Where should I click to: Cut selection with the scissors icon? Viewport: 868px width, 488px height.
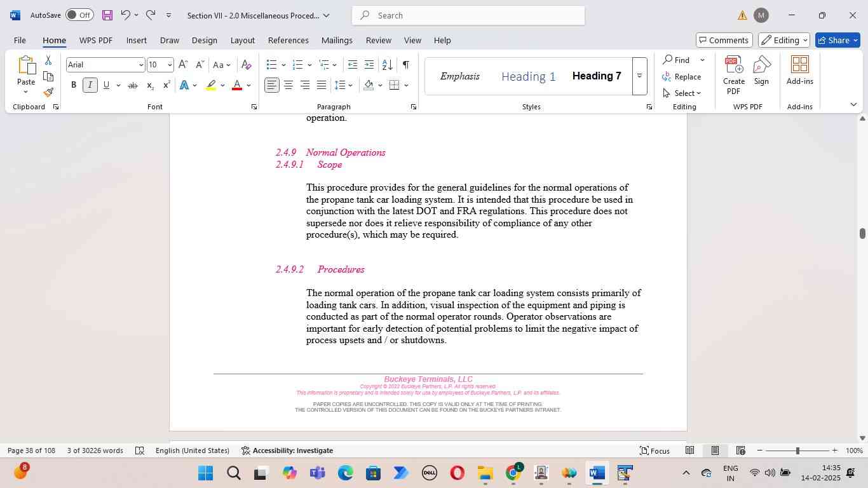pos(48,60)
